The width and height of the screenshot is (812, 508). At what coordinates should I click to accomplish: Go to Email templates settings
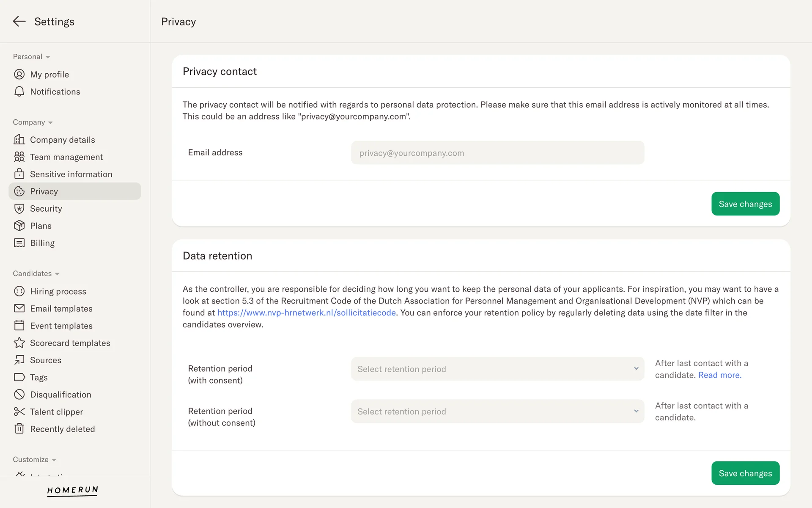point(61,309)
